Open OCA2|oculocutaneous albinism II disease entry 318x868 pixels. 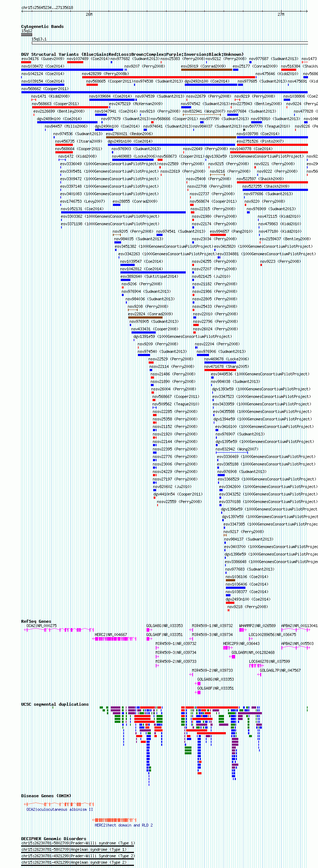pos(60,809)
